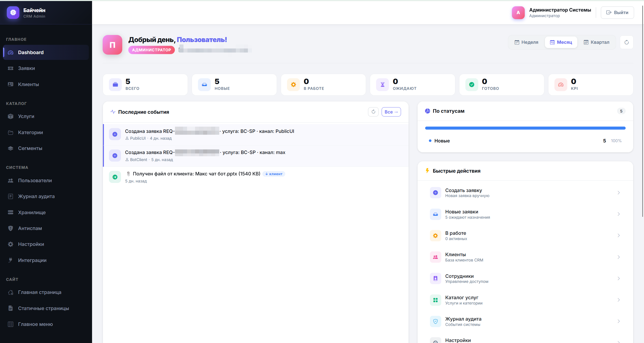
Task: Click the blue По статусам progress bar
Action: 525,128
